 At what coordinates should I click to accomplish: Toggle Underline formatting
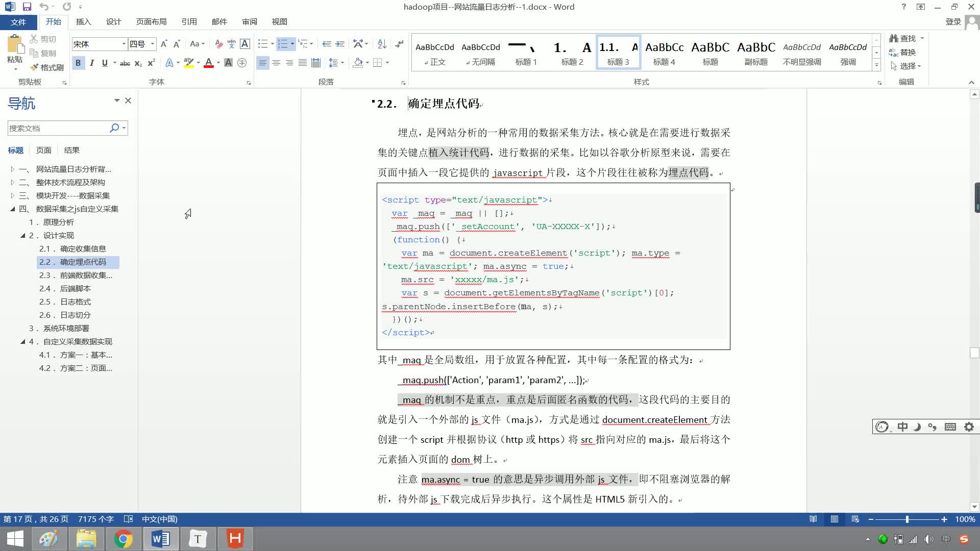click(105, 63)
